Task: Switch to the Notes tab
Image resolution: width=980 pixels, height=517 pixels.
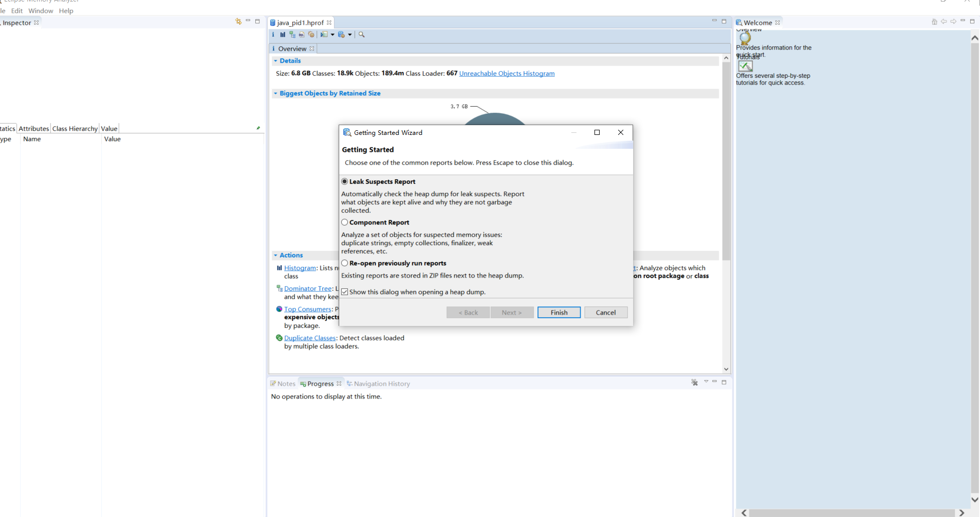Action: (283, 384)
